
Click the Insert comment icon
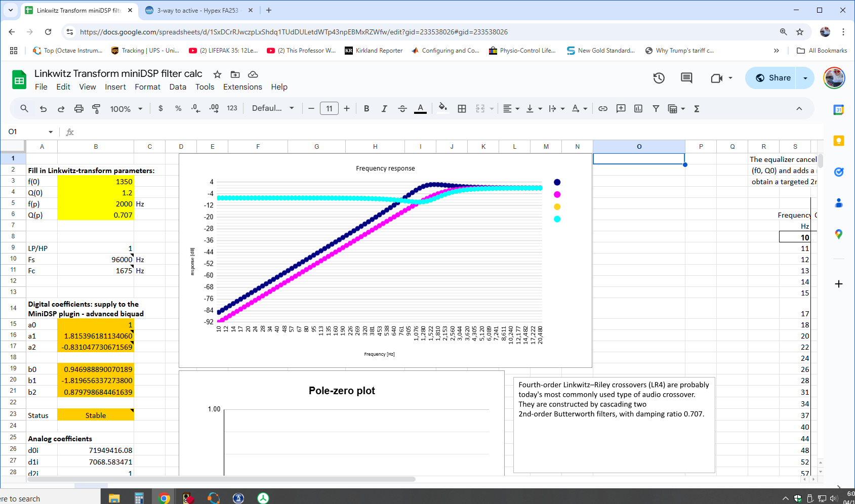tap(621, 108)
